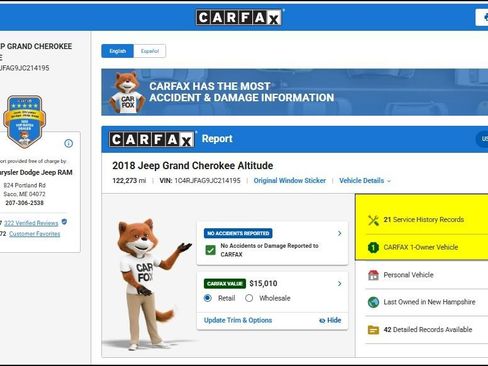Click the 2018 Jeep Grand Cherokee Altitude title
488x366 pixels.
coord(193,166)
